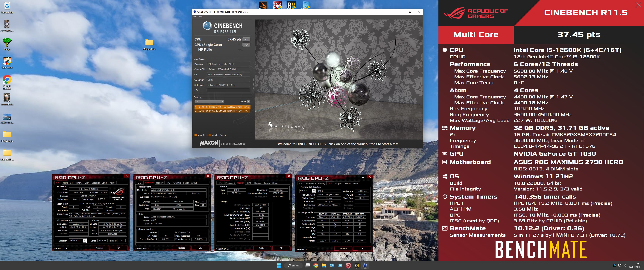This screenshot has width=644, height=270.
Task: Switch to SPD tab in CPU-Z Memory window
Action: coord(249,183)
